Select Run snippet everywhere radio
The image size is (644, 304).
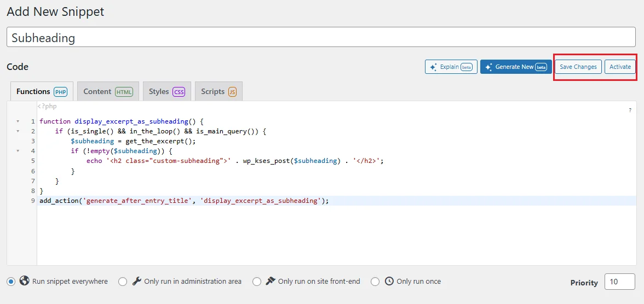coord(11,282)
